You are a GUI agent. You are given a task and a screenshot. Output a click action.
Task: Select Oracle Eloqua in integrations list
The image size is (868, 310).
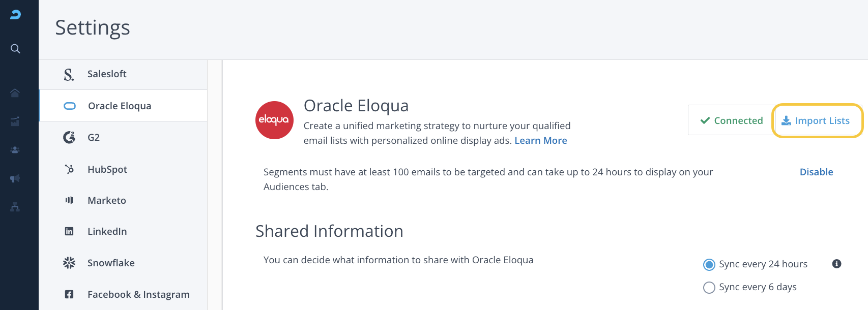tap(120, 106)
